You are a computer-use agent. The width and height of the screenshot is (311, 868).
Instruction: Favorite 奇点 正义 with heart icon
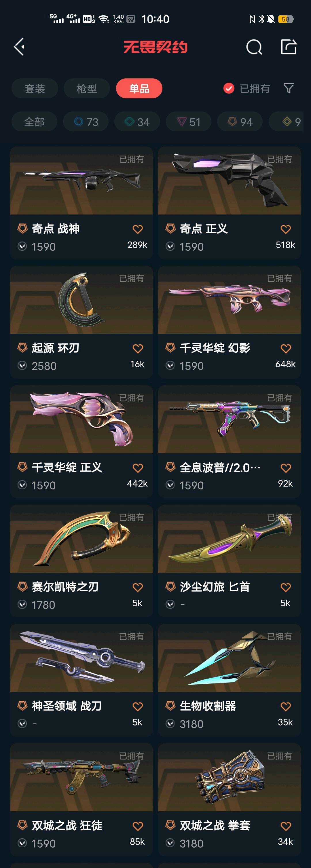(285, 229)
